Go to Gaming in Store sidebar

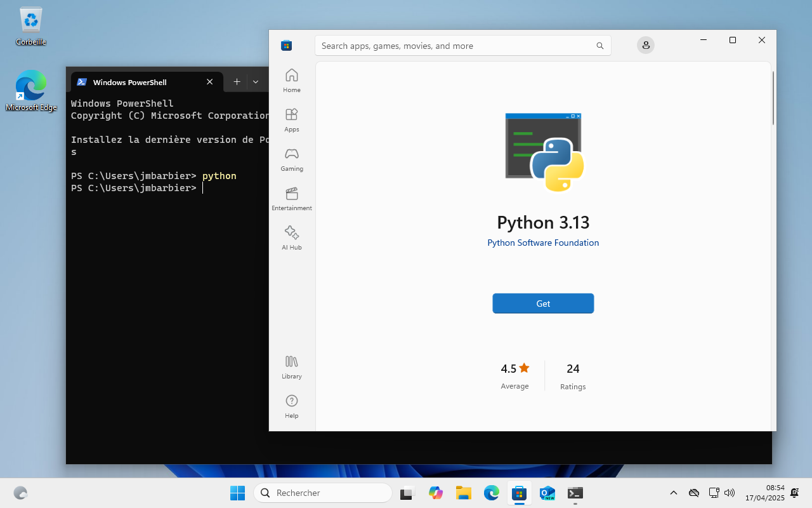tap(292, 159)
